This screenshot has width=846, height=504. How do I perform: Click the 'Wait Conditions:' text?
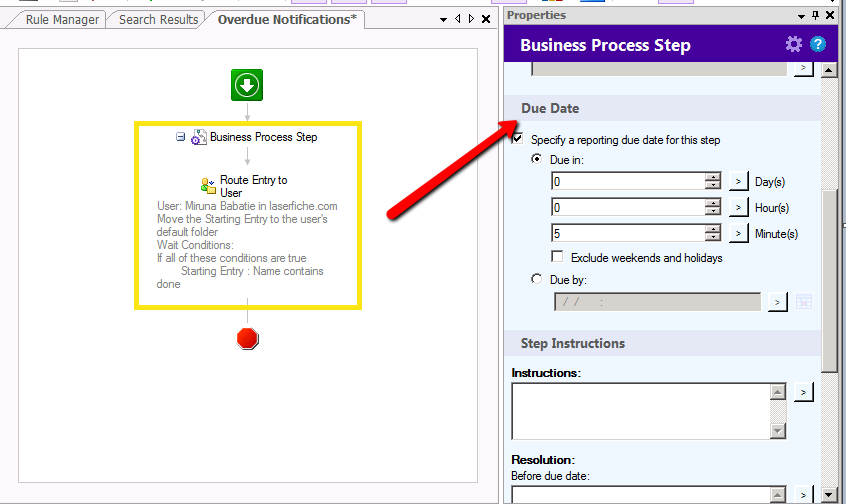point(195,245)
